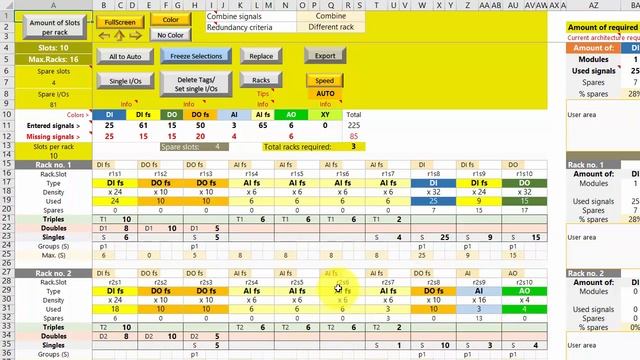Click the up arrow navigation icon
The image size is (640, 360).
[119, 36]
